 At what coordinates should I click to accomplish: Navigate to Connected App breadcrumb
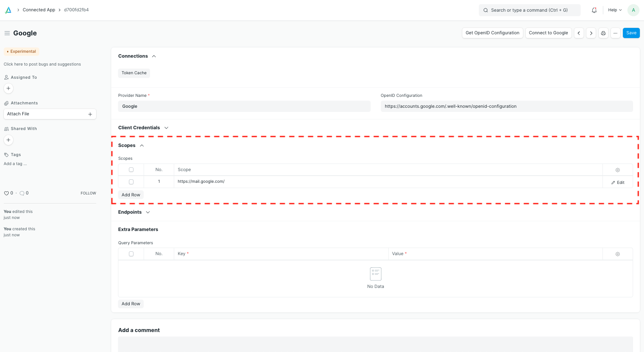point(39,10)
